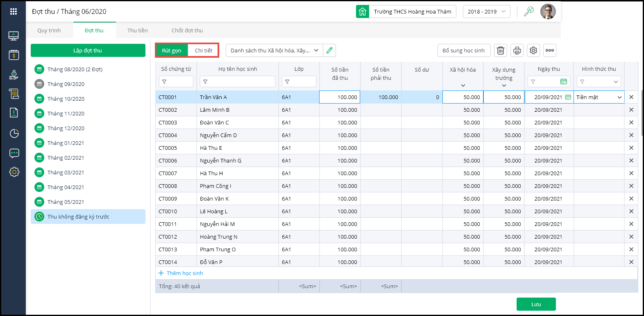Select the Rút gọn view toggle
The width and height of the screenshot is (644, 316).
(171, 50)
